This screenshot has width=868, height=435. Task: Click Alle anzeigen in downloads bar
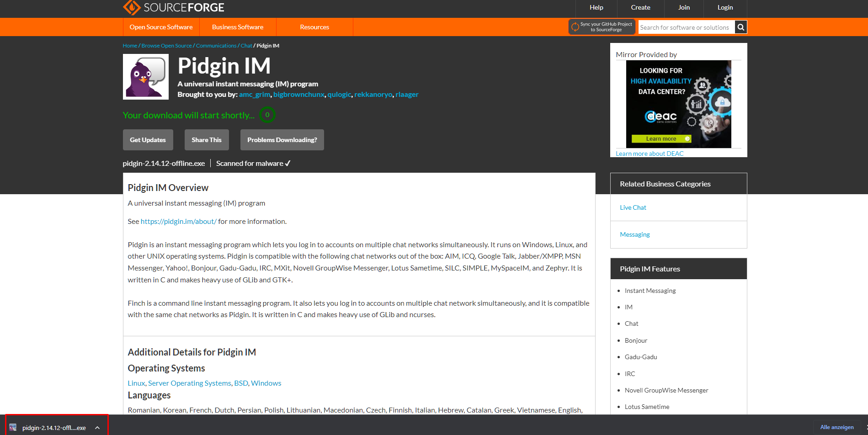tap(837, 427)
